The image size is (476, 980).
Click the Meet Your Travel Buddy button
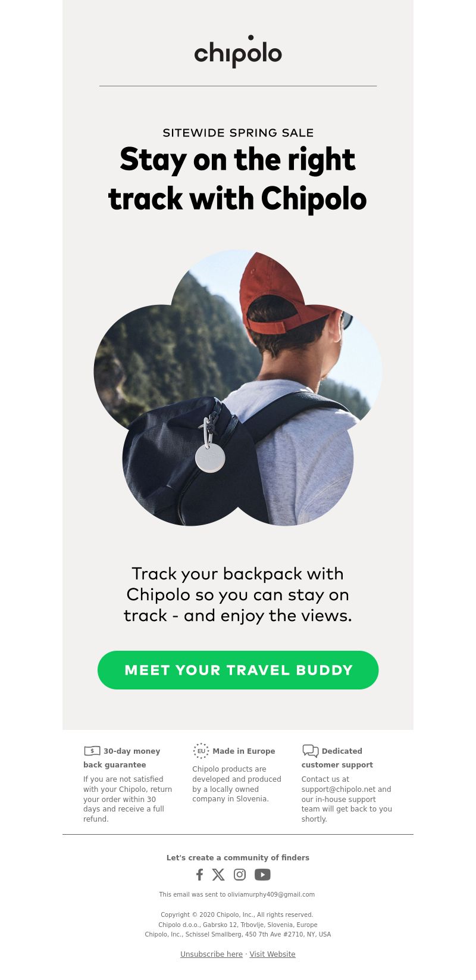tap(238, 670)
